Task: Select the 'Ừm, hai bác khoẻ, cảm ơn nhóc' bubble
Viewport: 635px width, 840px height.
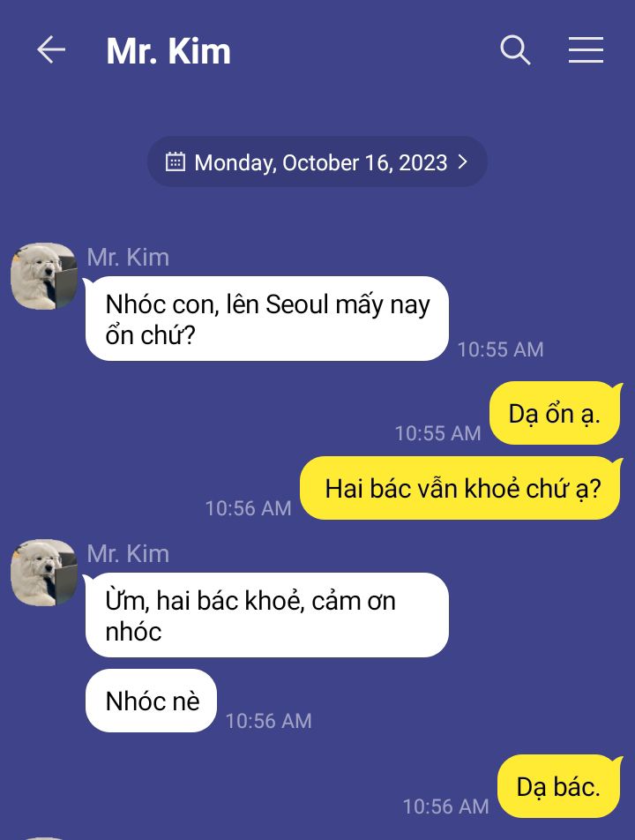Action: [x=266, y=615]
